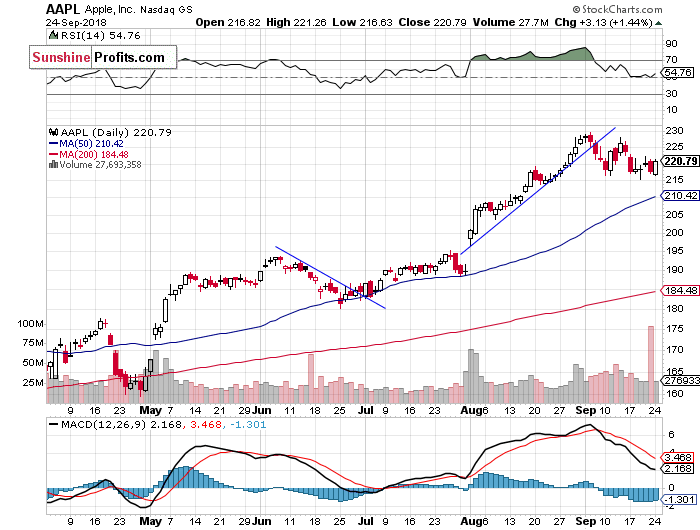Click the '230' price axis label
The image size is (700, 530).
675,131
